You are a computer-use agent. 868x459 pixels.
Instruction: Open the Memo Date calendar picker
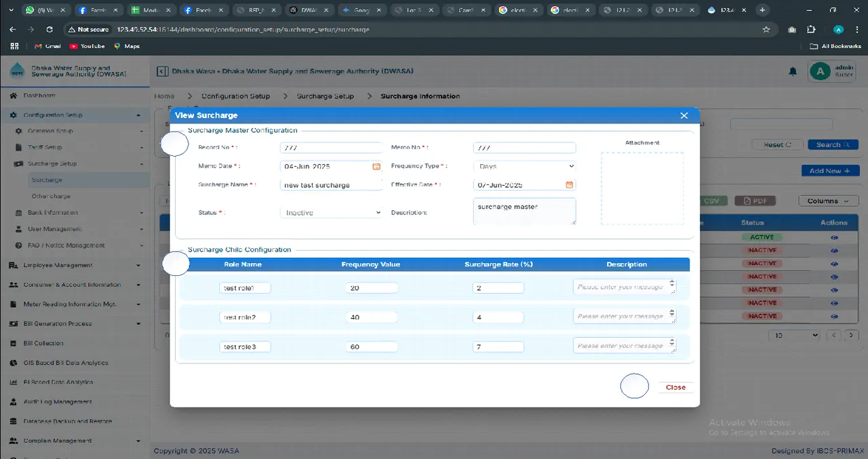click(x=376, y=166)
